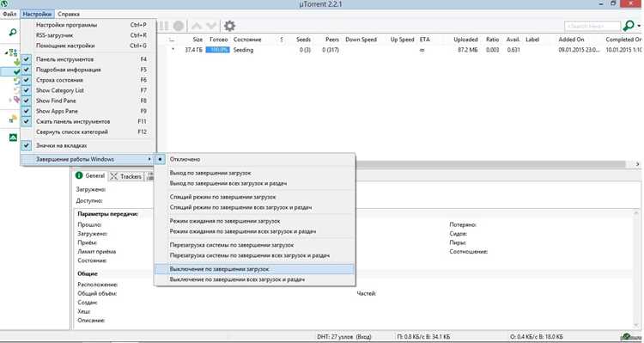Toggle Подробная информация menu option
The width and height of the screenshot is (644, 343).
[x=88, y=70]
